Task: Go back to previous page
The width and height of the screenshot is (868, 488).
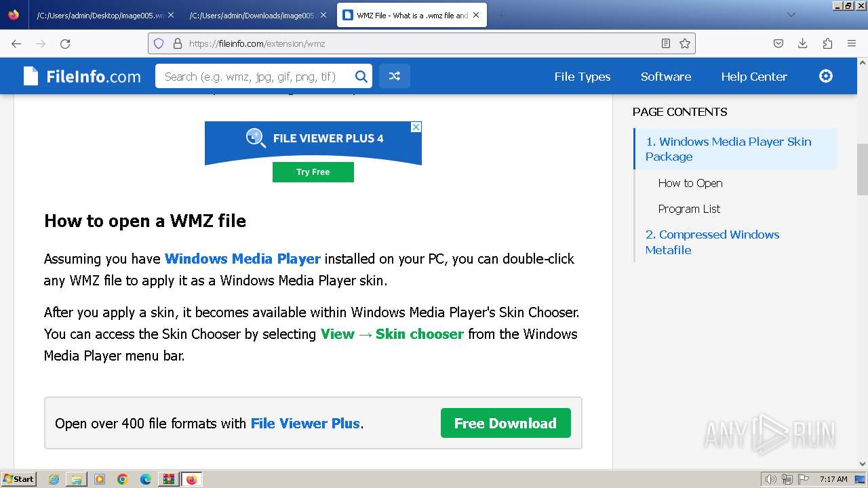Action: click(16, 43)
